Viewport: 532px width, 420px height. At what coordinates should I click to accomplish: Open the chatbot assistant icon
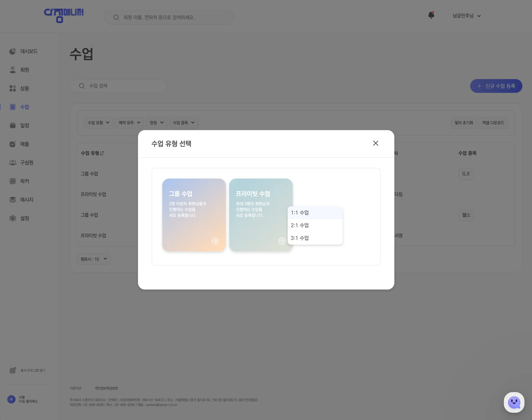coord(514,402)
